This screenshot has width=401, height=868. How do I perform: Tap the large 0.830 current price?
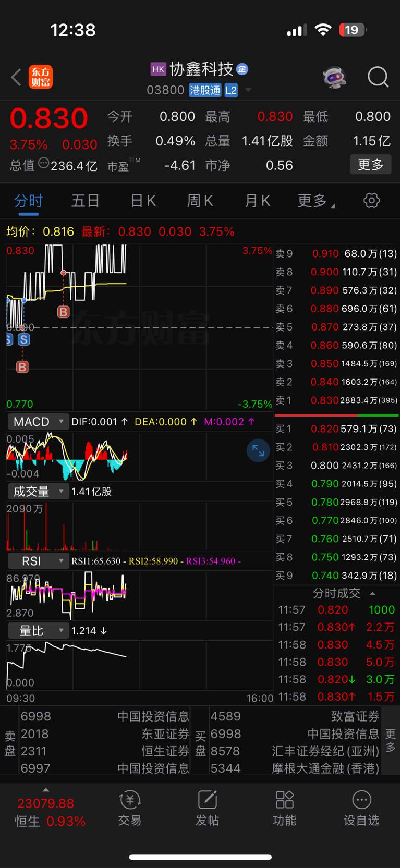[x=49, y=118]
